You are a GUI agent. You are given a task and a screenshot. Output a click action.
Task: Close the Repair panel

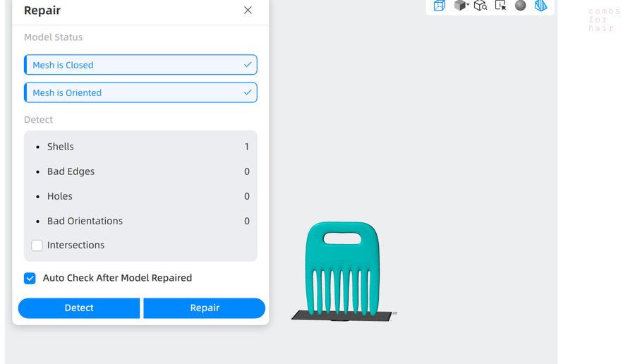(248, 10)
